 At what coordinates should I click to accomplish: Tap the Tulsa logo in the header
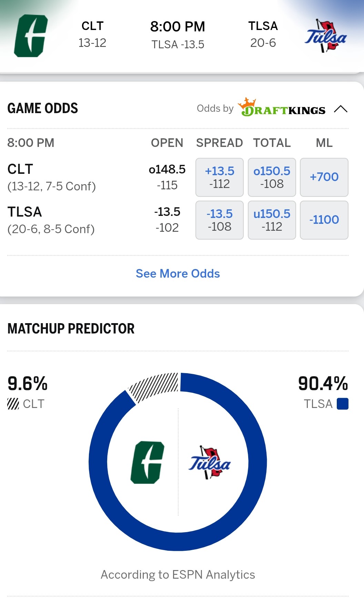[326, 37]
